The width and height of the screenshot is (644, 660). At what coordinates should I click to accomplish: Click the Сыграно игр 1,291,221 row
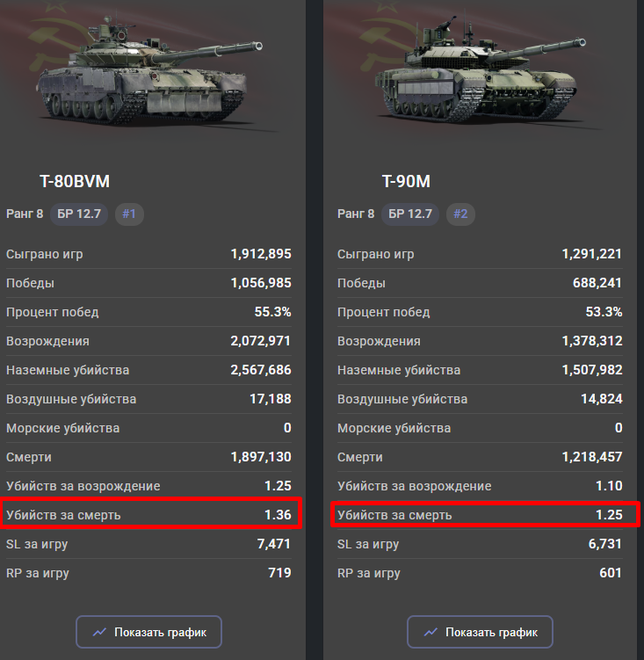(x=481, y=254)
